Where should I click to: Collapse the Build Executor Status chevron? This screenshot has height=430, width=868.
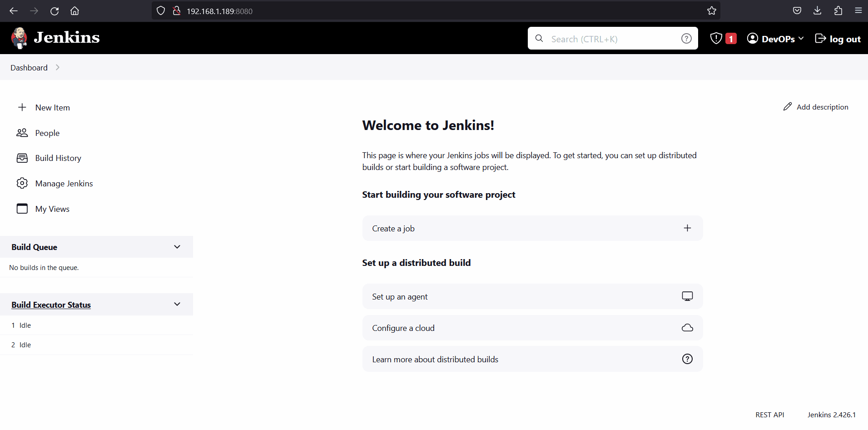coord(177,304)
